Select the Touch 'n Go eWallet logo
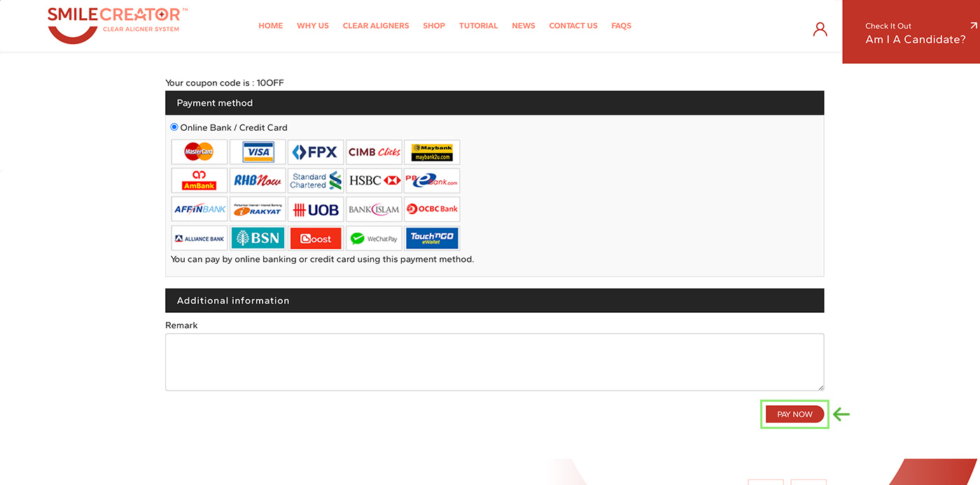 (x=432, y=239)
